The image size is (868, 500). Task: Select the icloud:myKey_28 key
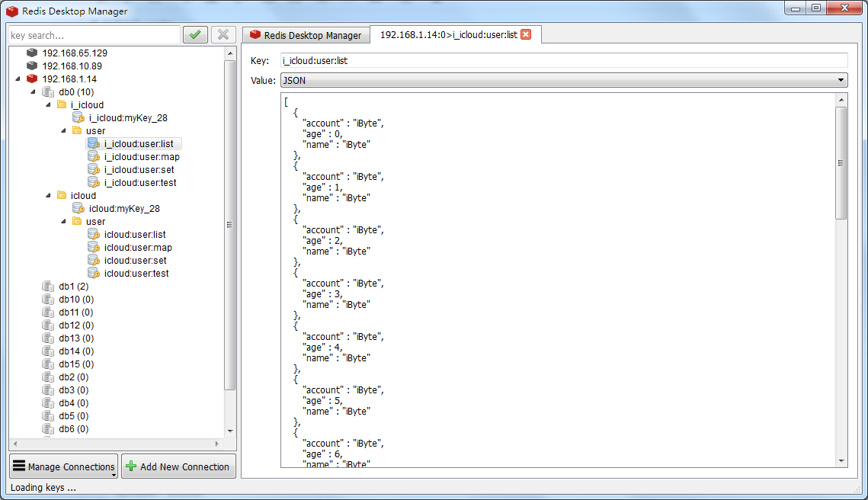124,208
